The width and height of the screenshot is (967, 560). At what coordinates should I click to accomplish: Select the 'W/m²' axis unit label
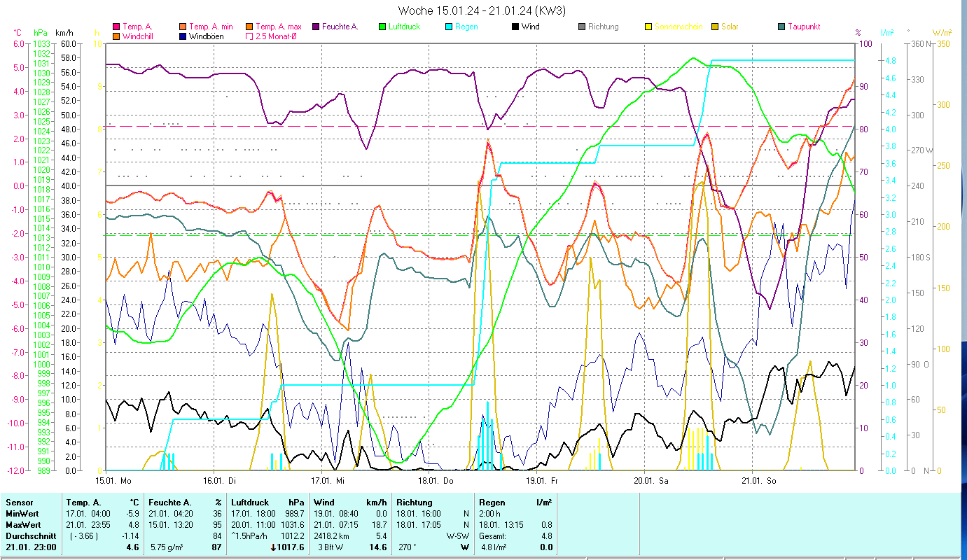click(942, 32)
